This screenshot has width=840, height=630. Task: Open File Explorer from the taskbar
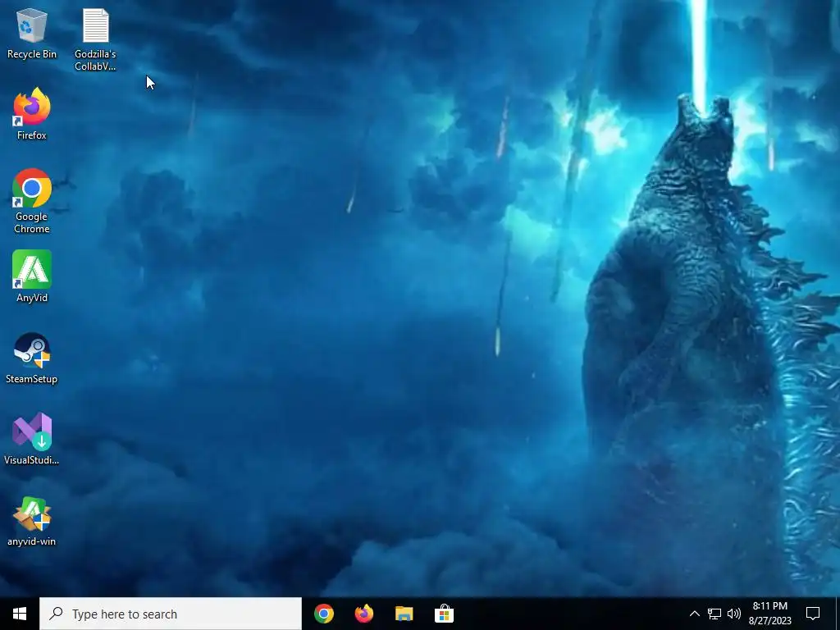coord(404,614)
